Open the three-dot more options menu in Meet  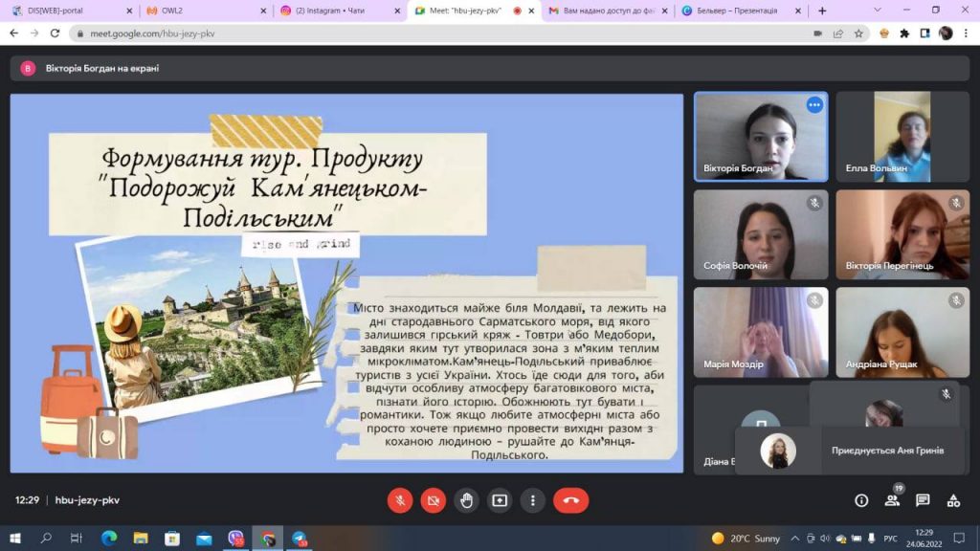(532, 500)
